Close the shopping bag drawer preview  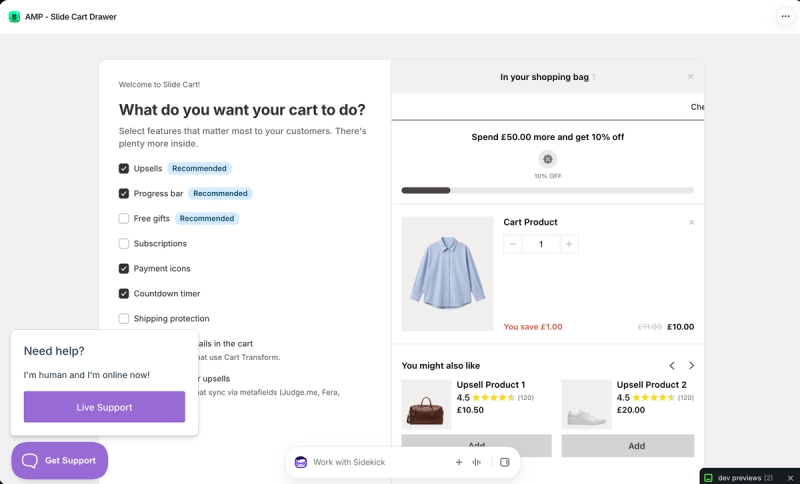pyautogui.click(x=691, y=77)
